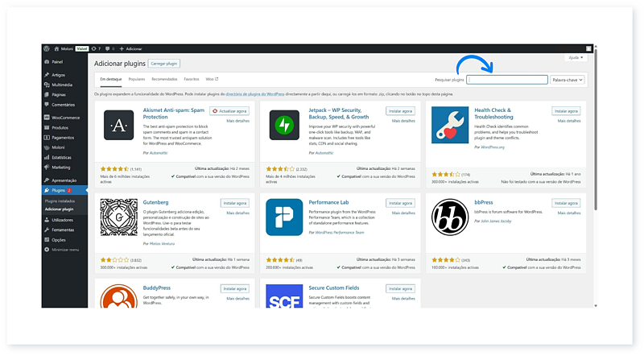
Task: Open the Palavra-chave search type dropdown
Action: 568,80
